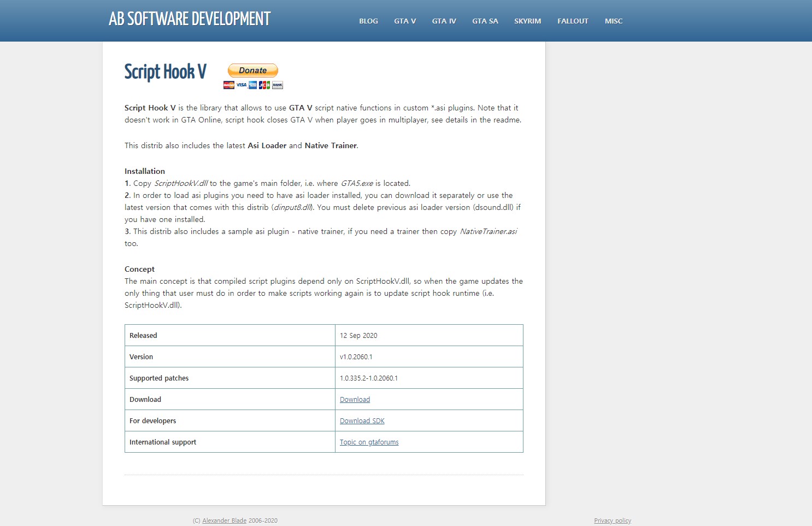Click the yellow Donate button

pos(253,71)
